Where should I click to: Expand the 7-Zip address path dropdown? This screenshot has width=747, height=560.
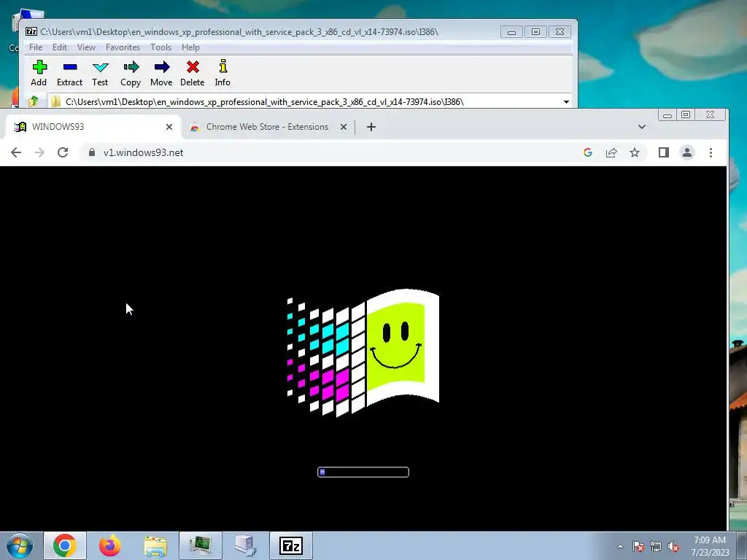coord(566,102)
